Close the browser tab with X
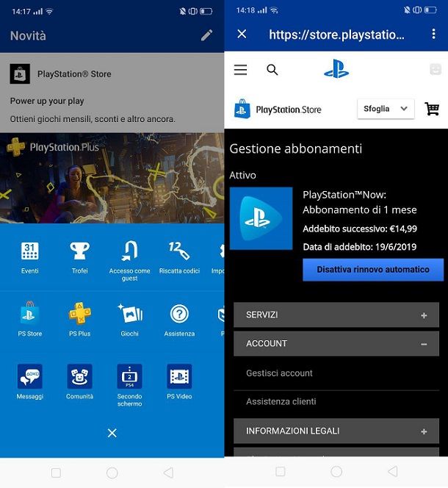This screenshot has height=488, width=448. [242, 34]
